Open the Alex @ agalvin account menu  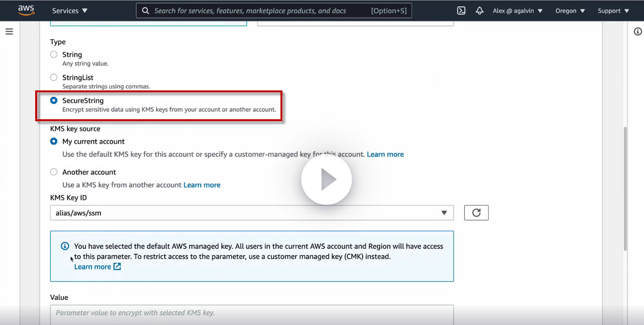point(517,11)
